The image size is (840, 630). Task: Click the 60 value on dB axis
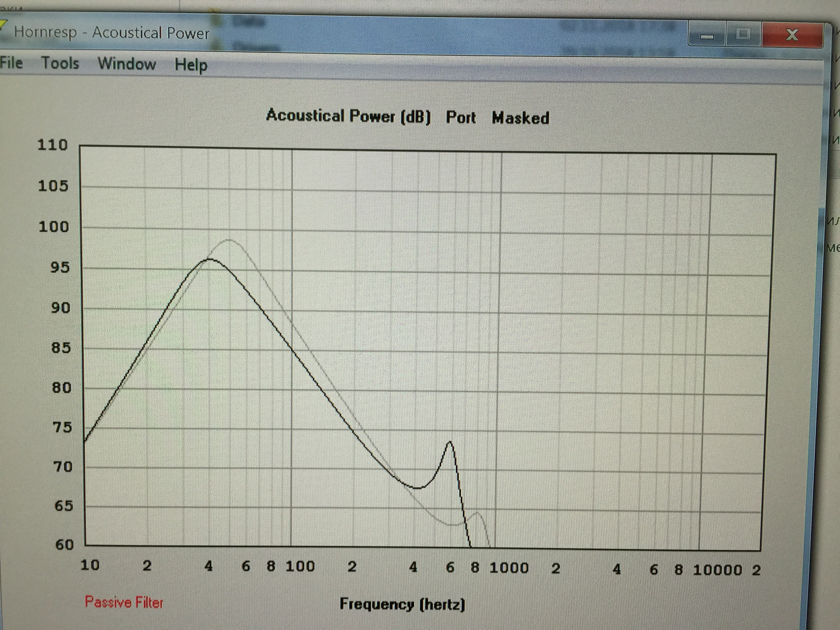[65, 545]
